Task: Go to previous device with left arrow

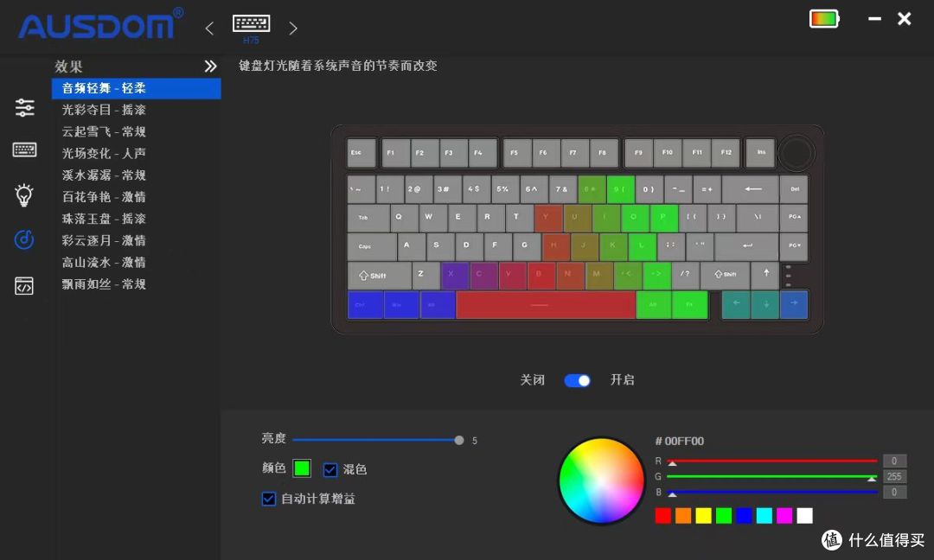Action: 209,28
